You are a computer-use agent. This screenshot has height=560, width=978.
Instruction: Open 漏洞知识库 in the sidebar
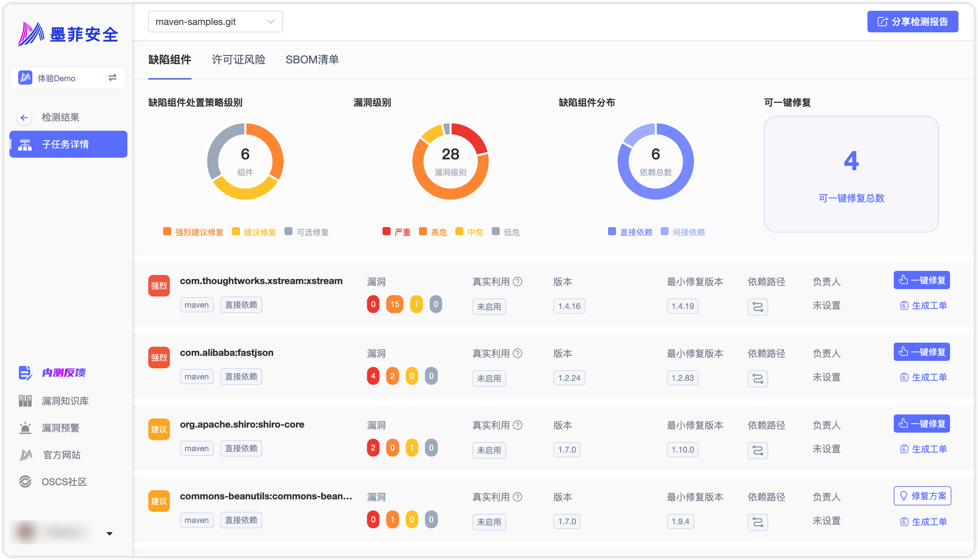[x=65, y=401]
